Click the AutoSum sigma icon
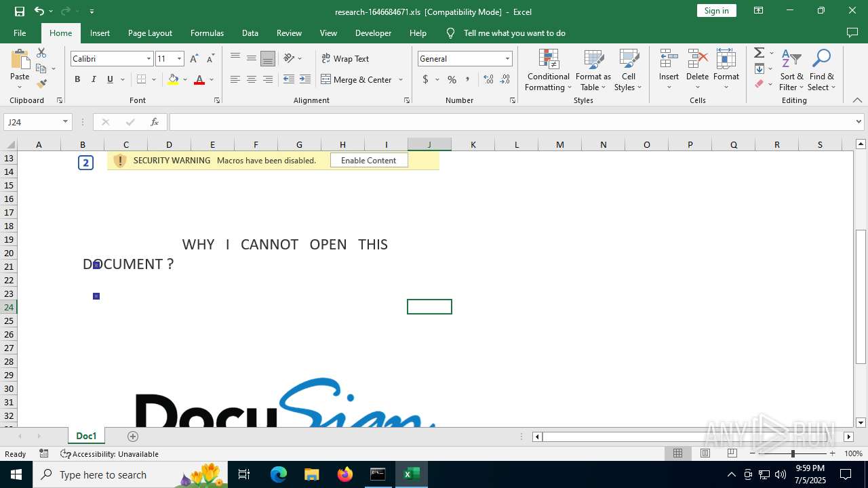 tap(759, 53)
